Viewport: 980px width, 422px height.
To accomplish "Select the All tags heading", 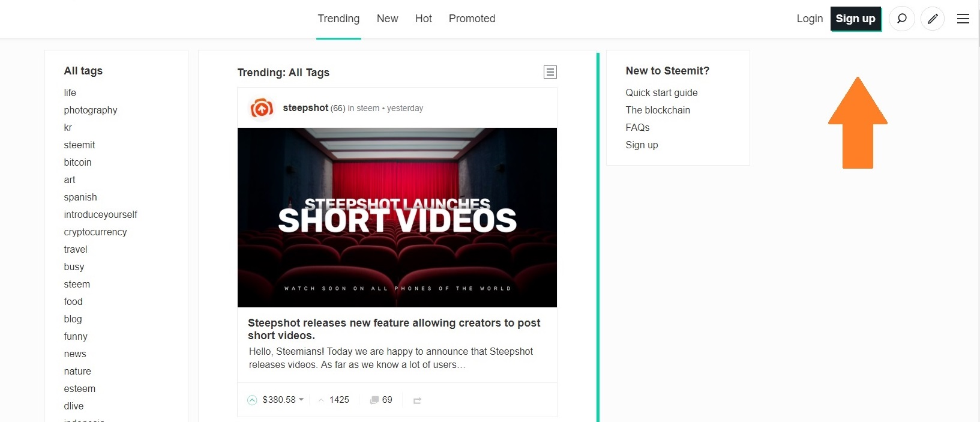I will pyautogui.click(x=83, y=71).
